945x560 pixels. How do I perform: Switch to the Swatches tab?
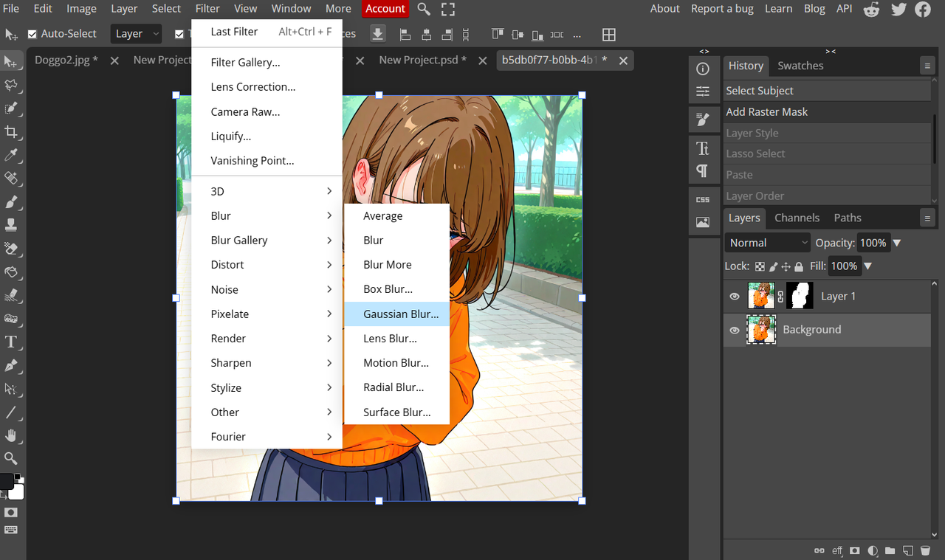tap(800, 66)
